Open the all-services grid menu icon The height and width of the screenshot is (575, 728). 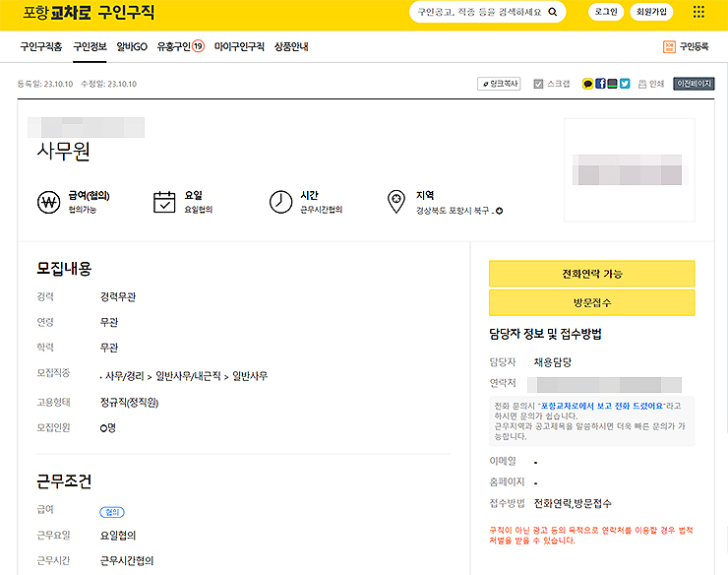tap(698, 12)
